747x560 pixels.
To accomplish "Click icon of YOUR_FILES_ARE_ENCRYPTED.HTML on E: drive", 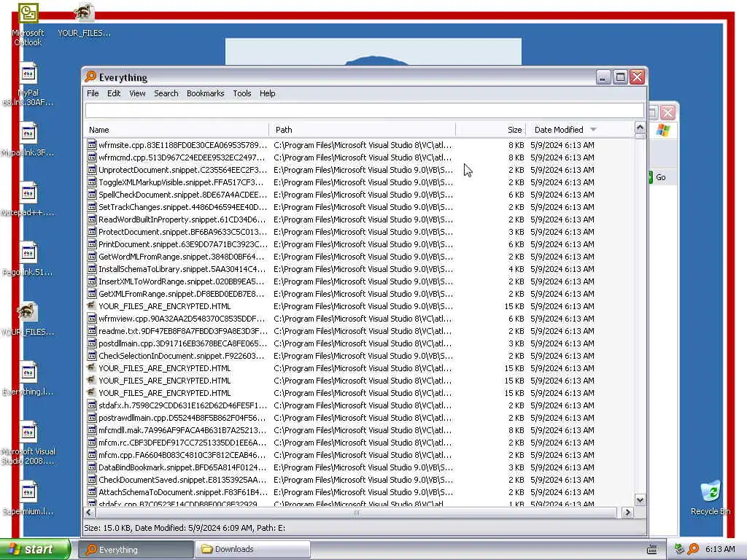I will click(x=92, y=306).
